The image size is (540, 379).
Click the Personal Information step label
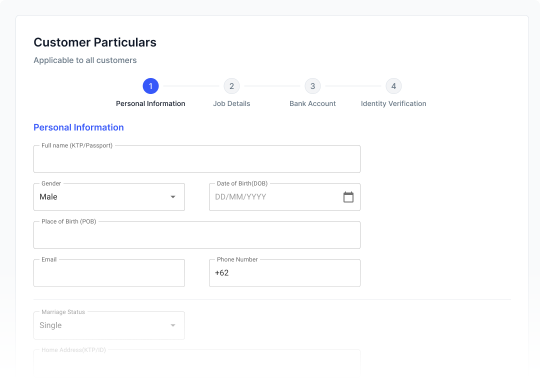150,104
